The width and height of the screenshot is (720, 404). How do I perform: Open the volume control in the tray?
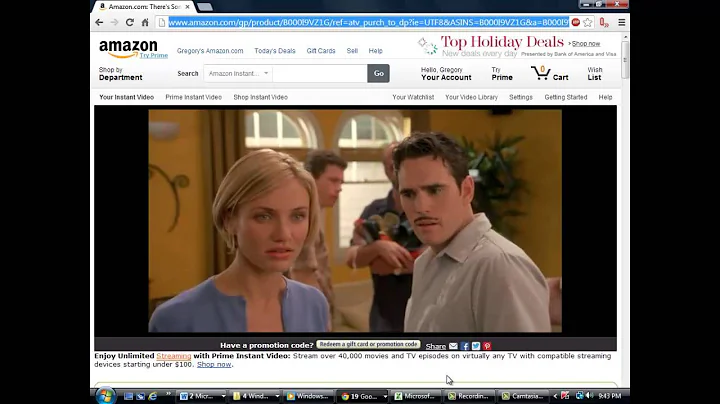(x=590, y=396)
